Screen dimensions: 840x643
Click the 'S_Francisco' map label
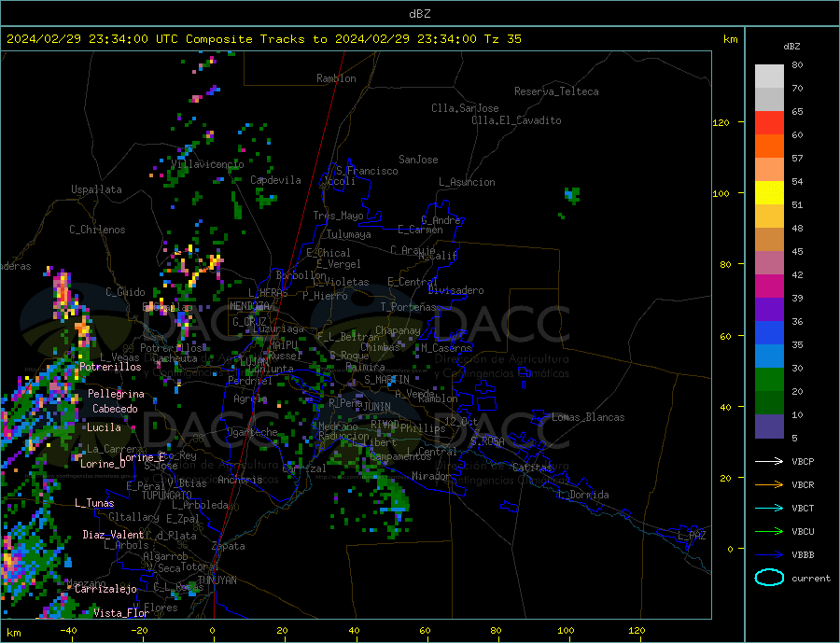(x=367, y=171)
